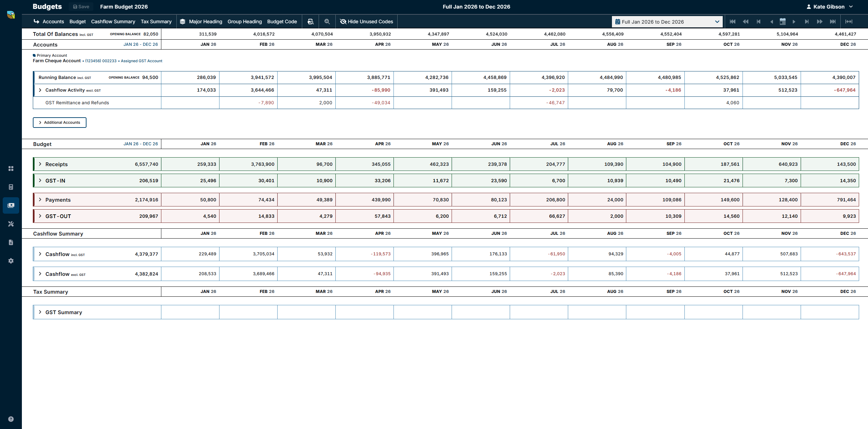Select Major Heading grouping
The width and height of the screenshot is (868, 429).
pyautogui.click(x=205, y=22)
